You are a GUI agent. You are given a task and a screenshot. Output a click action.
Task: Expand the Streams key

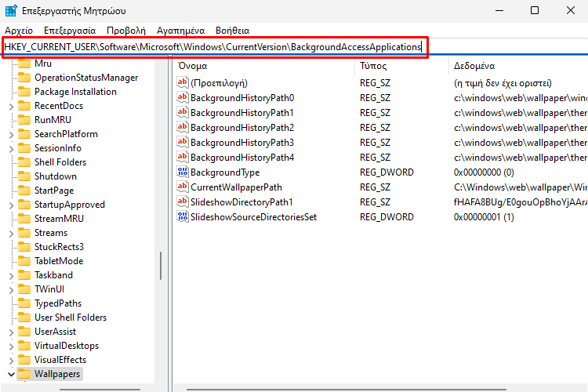(x=11, y=234)
